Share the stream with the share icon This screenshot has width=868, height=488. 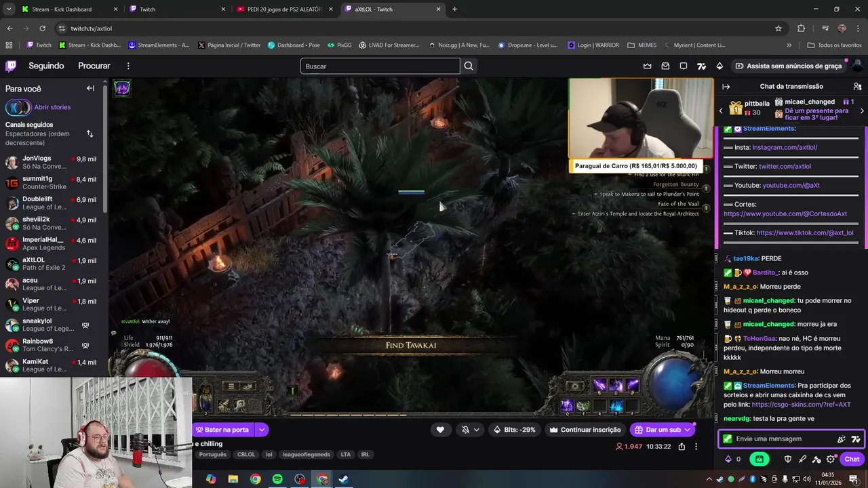(682, 447)
